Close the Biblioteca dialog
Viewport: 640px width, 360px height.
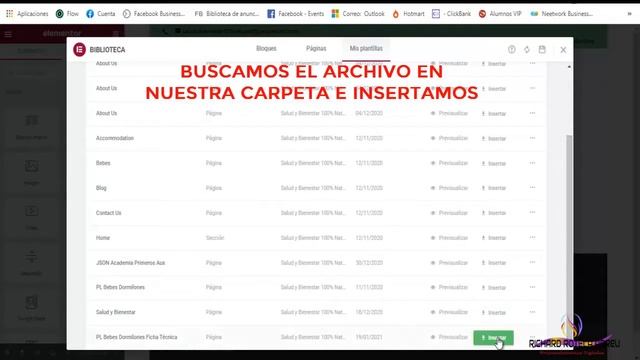pos(563,50)
